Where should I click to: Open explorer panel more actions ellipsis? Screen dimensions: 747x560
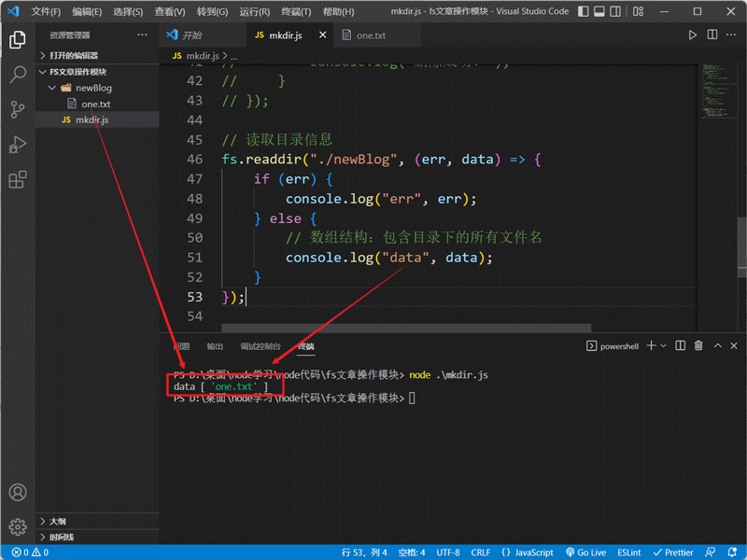(x=142, y=35)
